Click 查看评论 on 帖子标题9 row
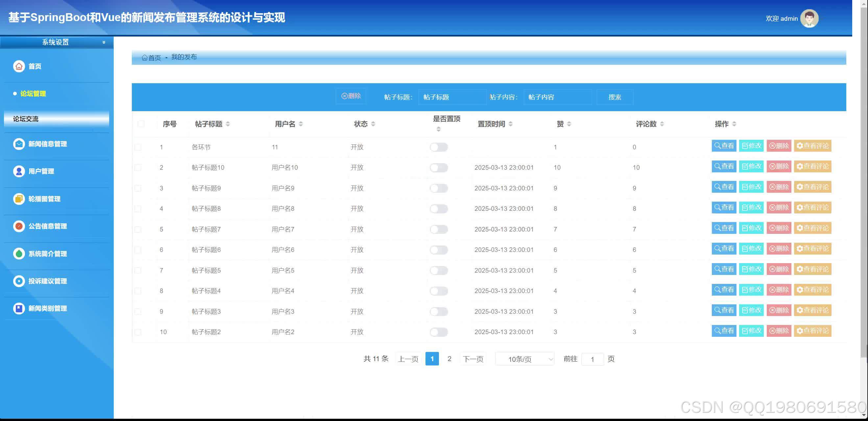Image resolution: width=868 pixels, height=421 pixels. pos(812,187)
